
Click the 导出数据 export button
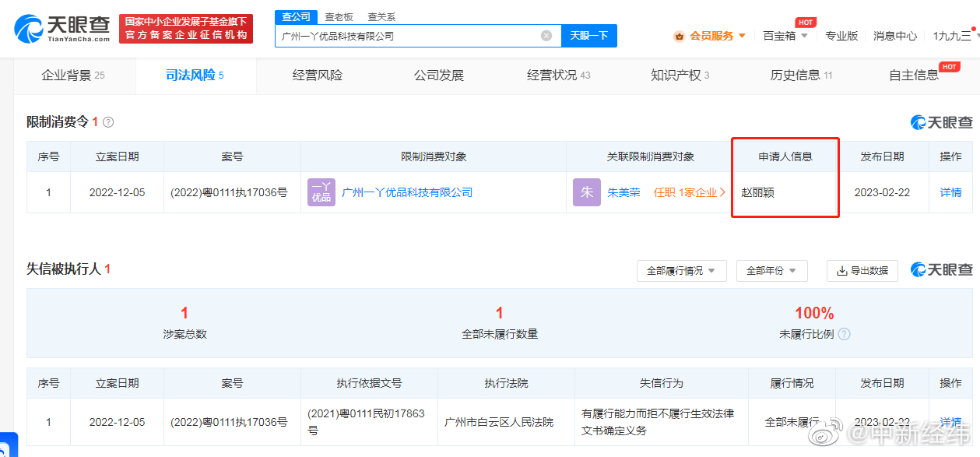pyautogui.click(x=862, y=271)
